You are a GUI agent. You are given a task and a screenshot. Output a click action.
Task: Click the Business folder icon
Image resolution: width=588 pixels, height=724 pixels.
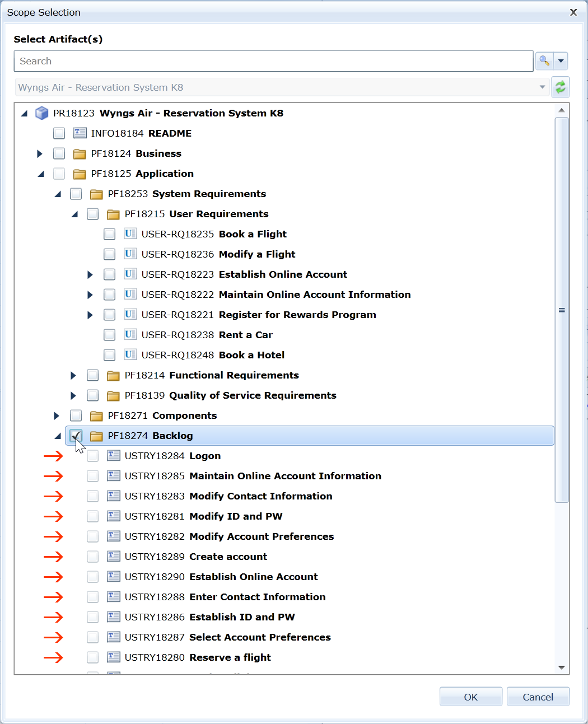click(x=80, y=153)
